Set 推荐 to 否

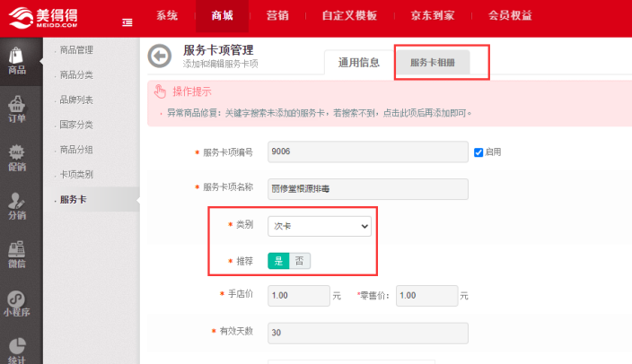[300, 261]
